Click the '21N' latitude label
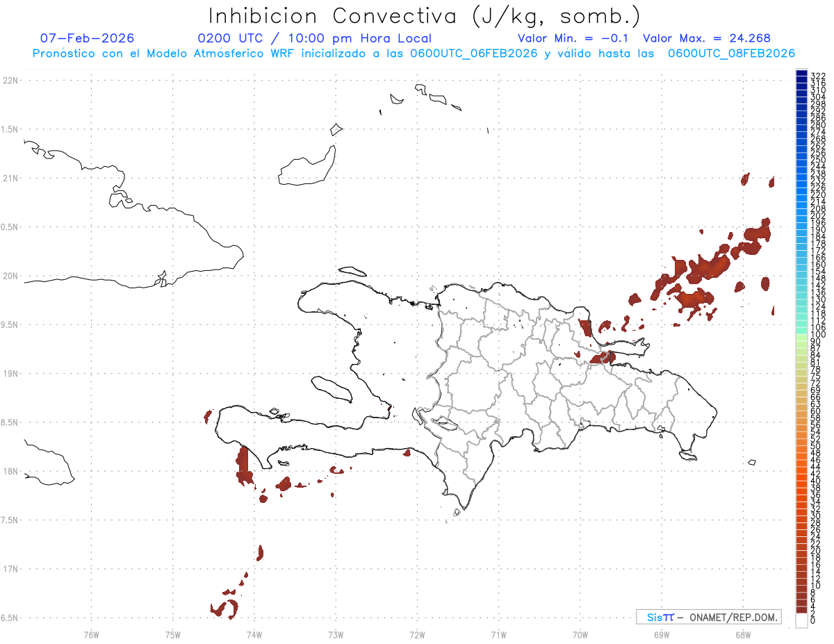 click(x=10, y=178)
